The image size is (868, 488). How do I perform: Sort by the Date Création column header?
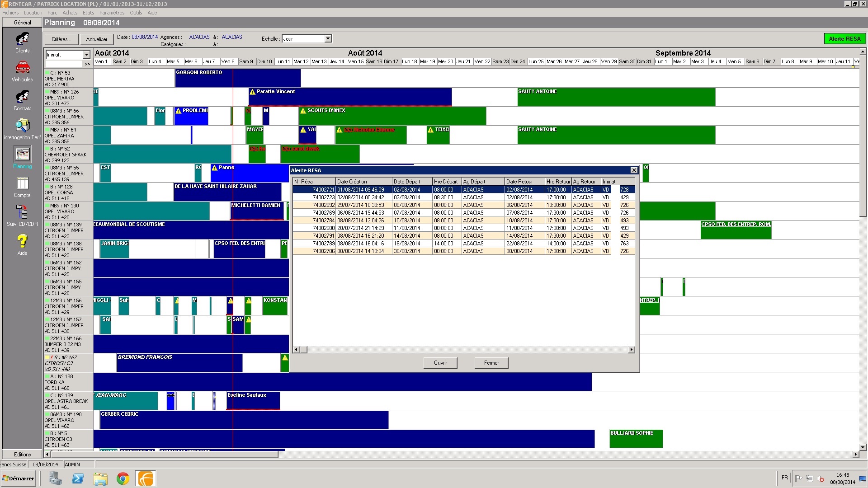pyautogui.click(x=363, y=182)
